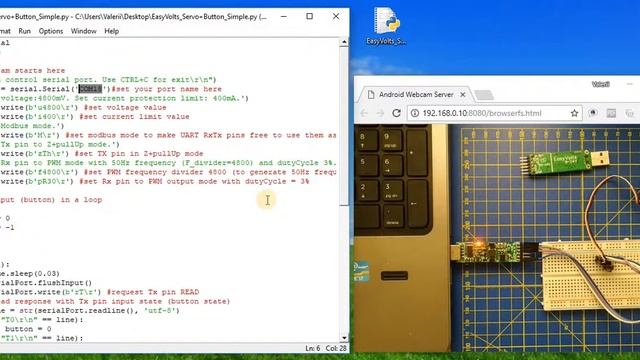This screenshot has height=360, width=640.
Task: Open the Help menu in IDLE
Action: [x=111, y=31]
